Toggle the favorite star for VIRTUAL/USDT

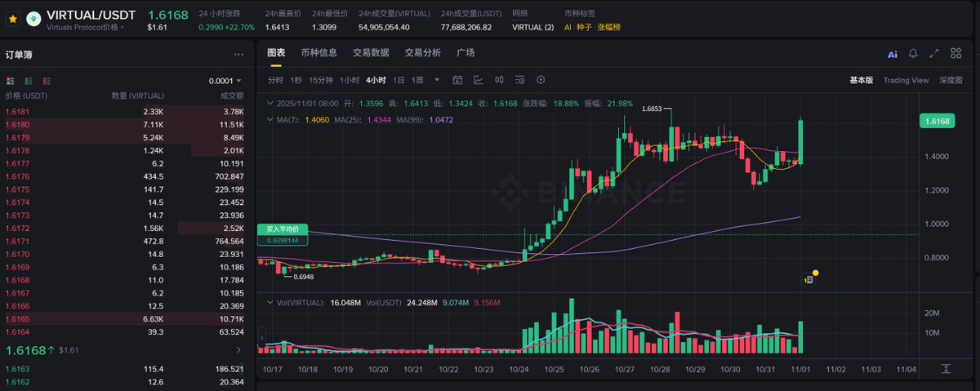click(x=12, y=18)
